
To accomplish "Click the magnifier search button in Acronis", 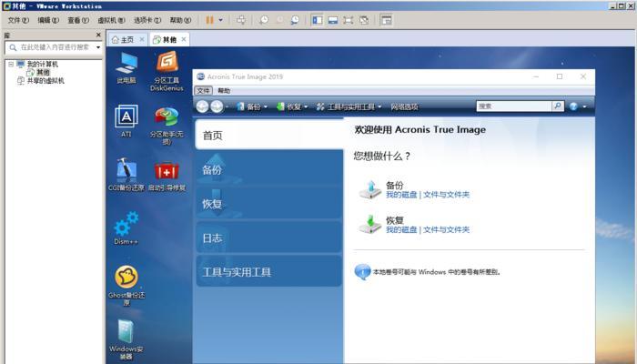I will point(558,106).
